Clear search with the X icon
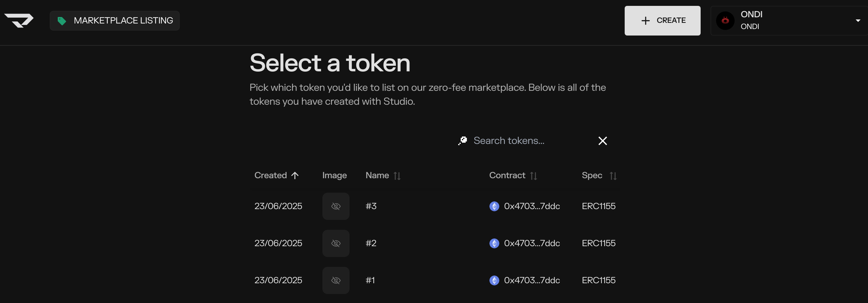The width and height of the screenshot is (868, 303). tap(602, 141)
